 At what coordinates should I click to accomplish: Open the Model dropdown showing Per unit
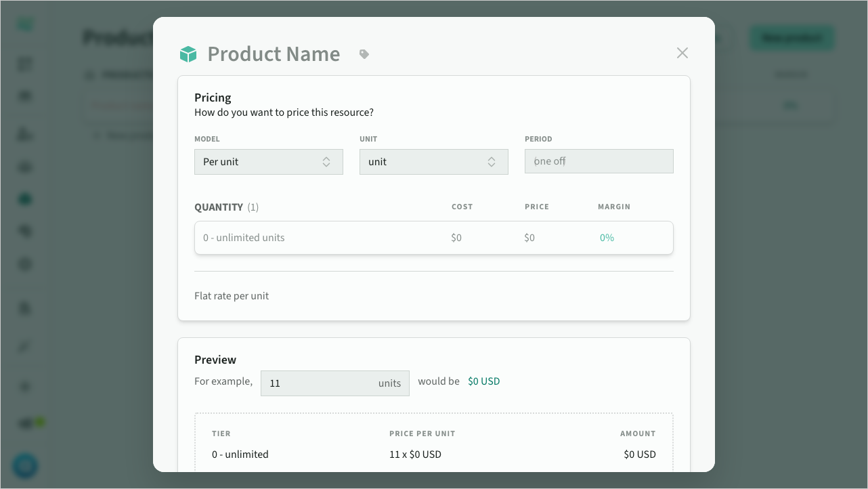click(268, 162)
